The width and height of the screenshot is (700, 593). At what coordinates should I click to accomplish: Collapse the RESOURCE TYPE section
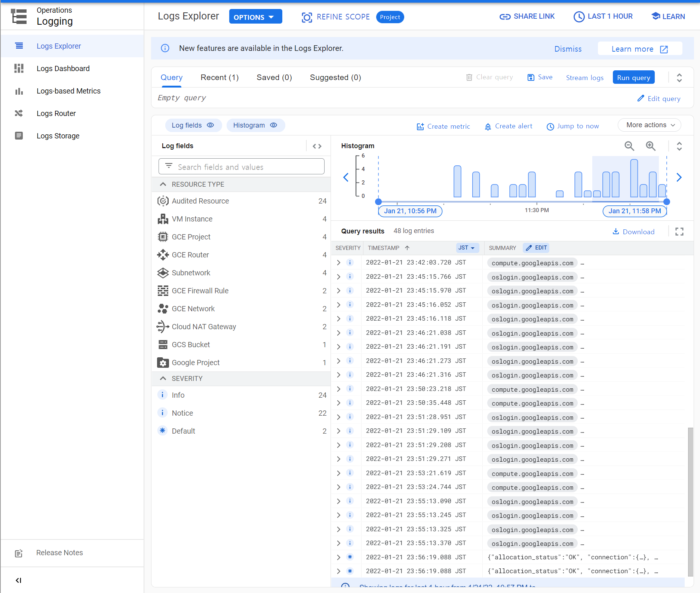(x=163, y=184)
